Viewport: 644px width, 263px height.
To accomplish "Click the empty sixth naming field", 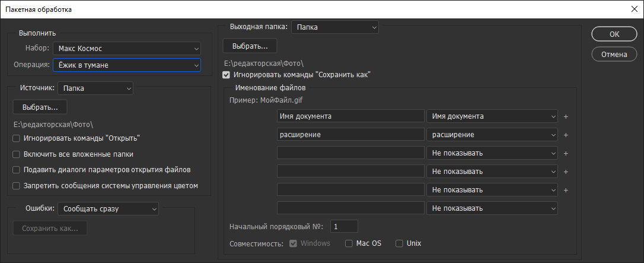I will click(350, 208).
